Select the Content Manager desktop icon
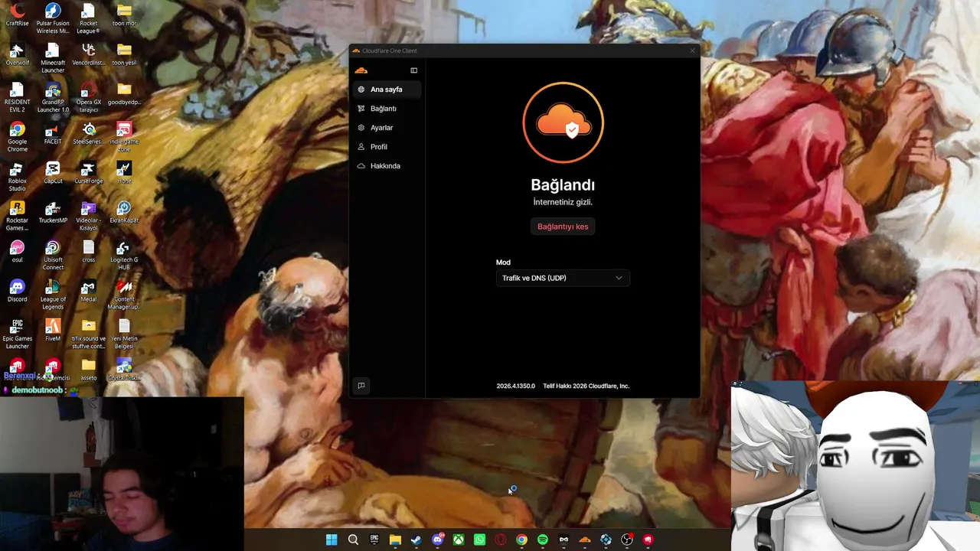Image resolution: width=980 pixels, height=551 pixels. [124, 295]
